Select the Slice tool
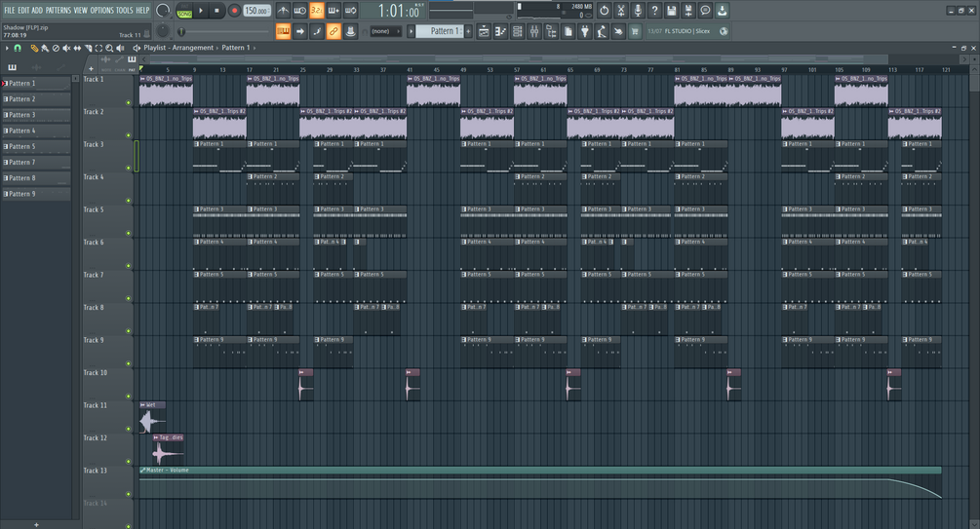Viewport: 980px width, 529px height. tap(88, 48)
